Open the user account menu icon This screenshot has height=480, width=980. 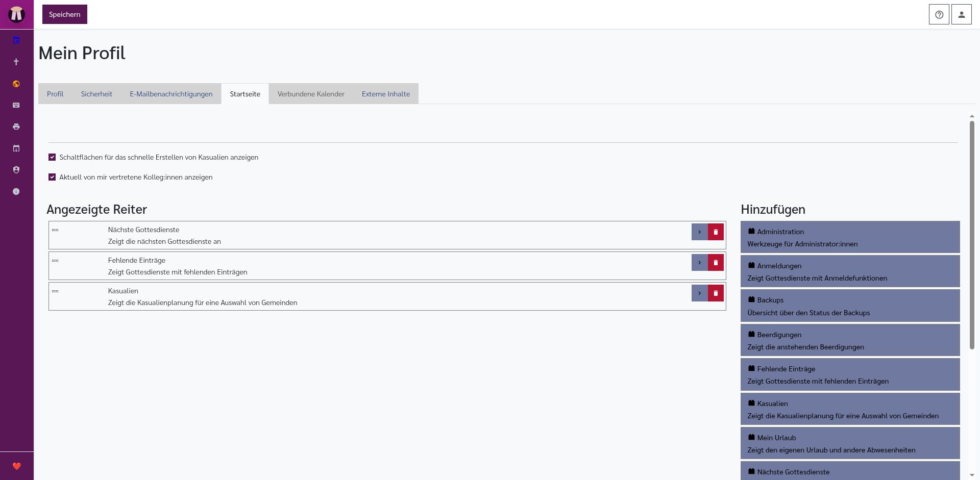pyautogui.click(x=961, y=14)
